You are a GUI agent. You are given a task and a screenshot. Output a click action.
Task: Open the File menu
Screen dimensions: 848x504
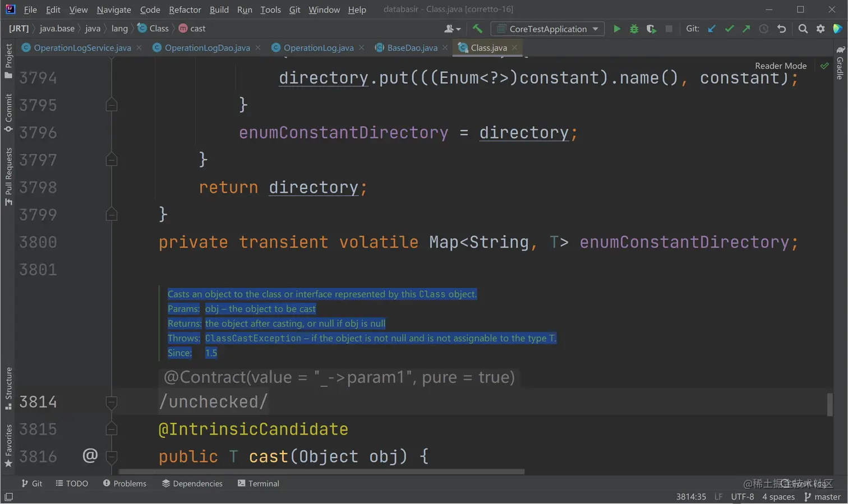pos(30,10)
